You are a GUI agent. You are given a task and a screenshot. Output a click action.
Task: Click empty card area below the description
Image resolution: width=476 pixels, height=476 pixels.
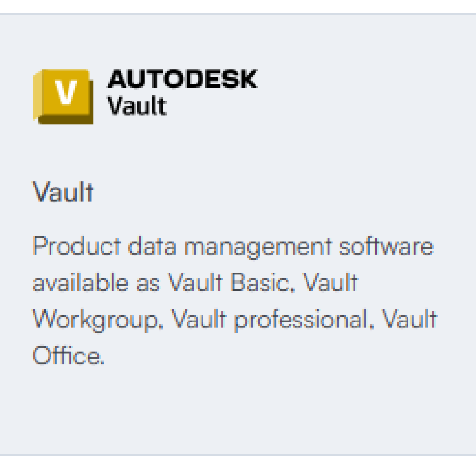[x=238, y=409]
